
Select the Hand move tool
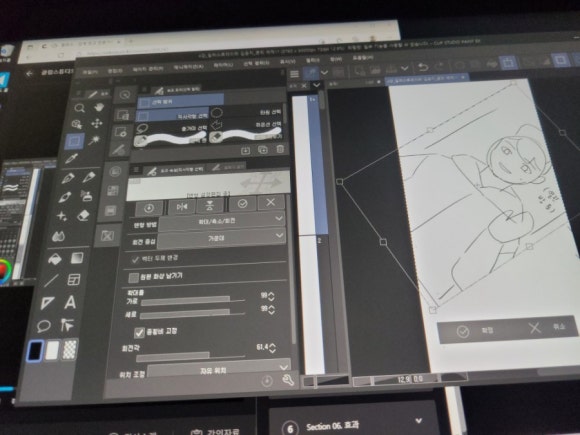click(98, 107)
